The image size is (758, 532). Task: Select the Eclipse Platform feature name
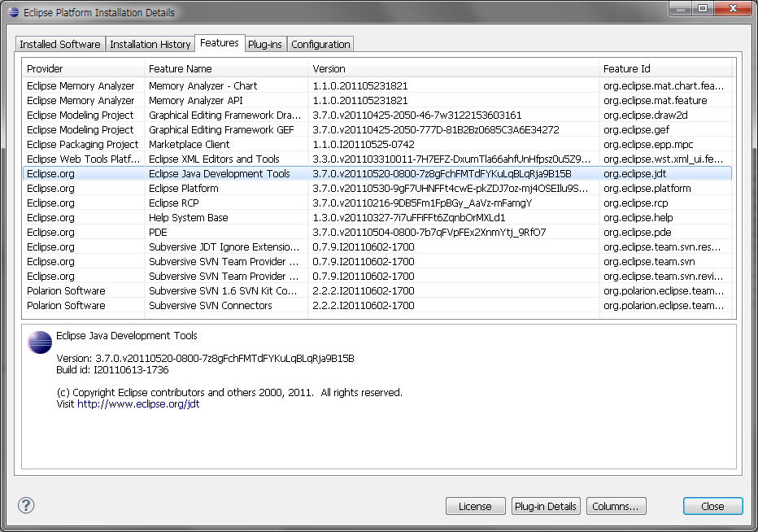[184, 188]
